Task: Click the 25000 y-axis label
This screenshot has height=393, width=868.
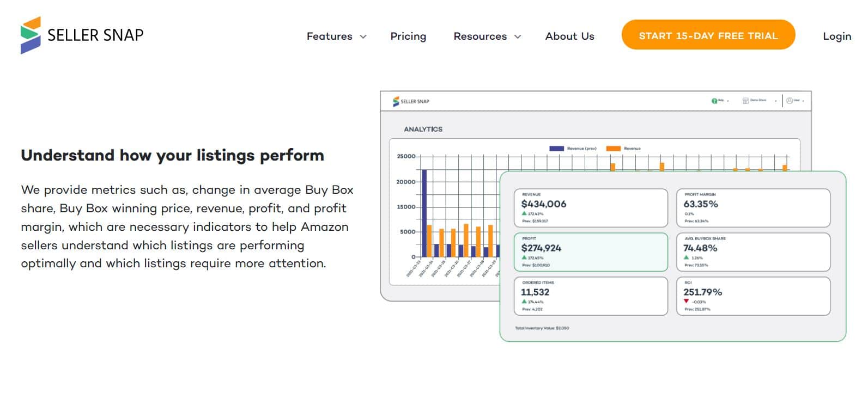Action: point(406,156)
